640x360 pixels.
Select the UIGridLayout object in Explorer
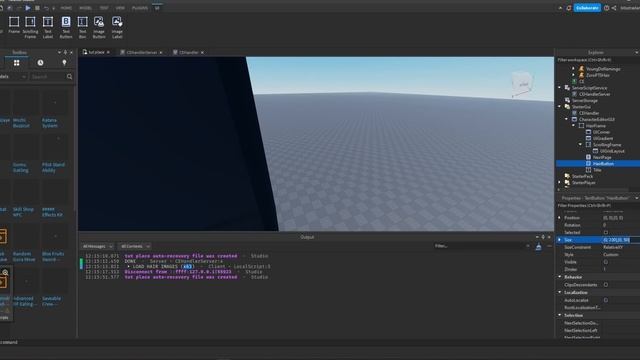pyautogui.click(x=612, y=151)
